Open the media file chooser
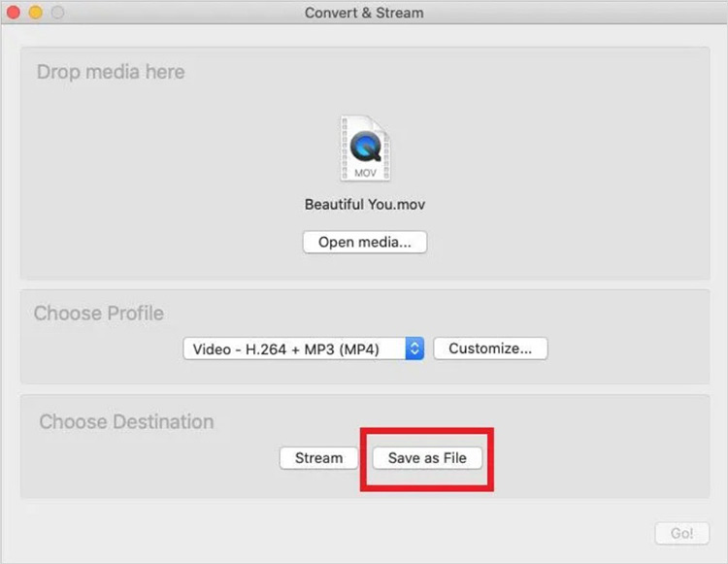 365,242
